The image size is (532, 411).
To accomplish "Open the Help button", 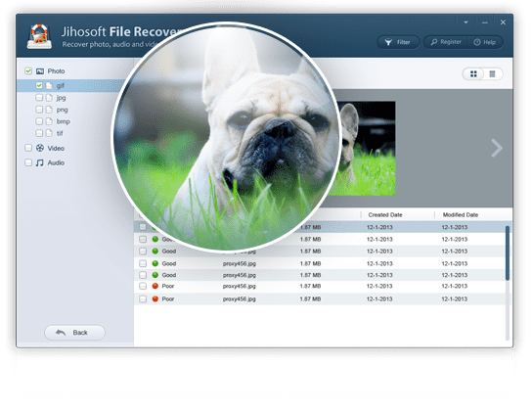I will [x=485, y=42].
